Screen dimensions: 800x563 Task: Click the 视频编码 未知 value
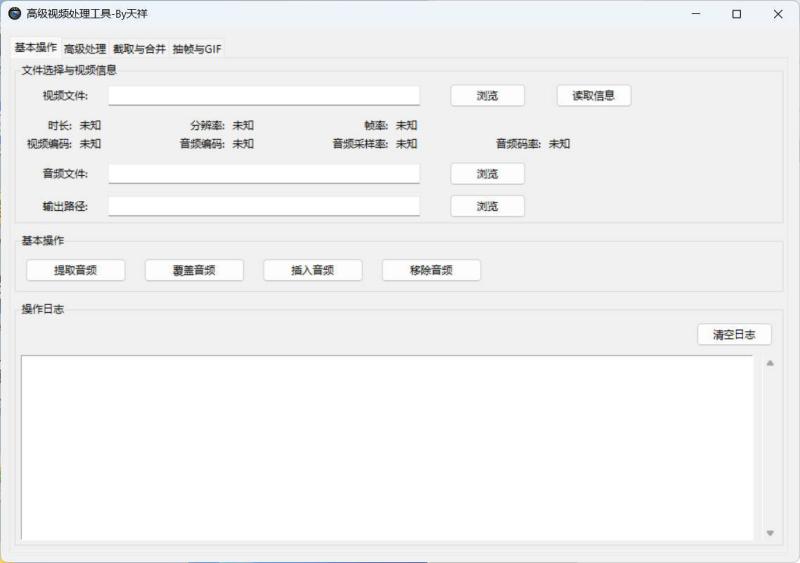point(90,144)
